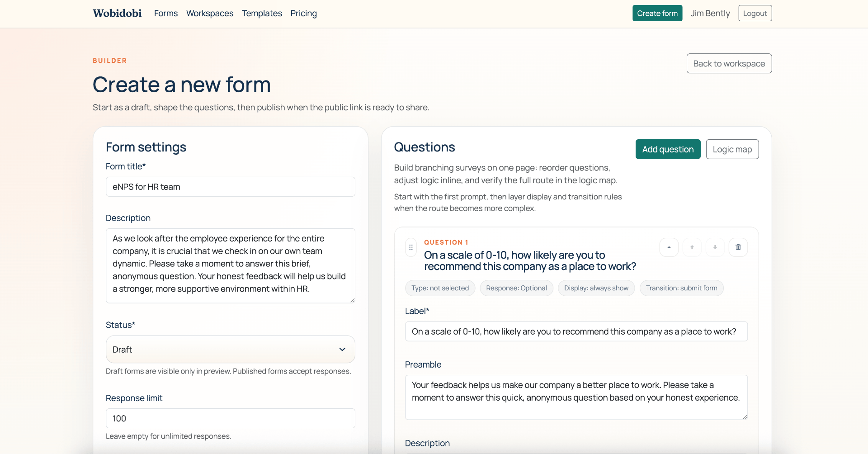Open the Templates navigation item
Viewport: 868px width, 454px height.
pyautogui.click(x=262, y=14)
